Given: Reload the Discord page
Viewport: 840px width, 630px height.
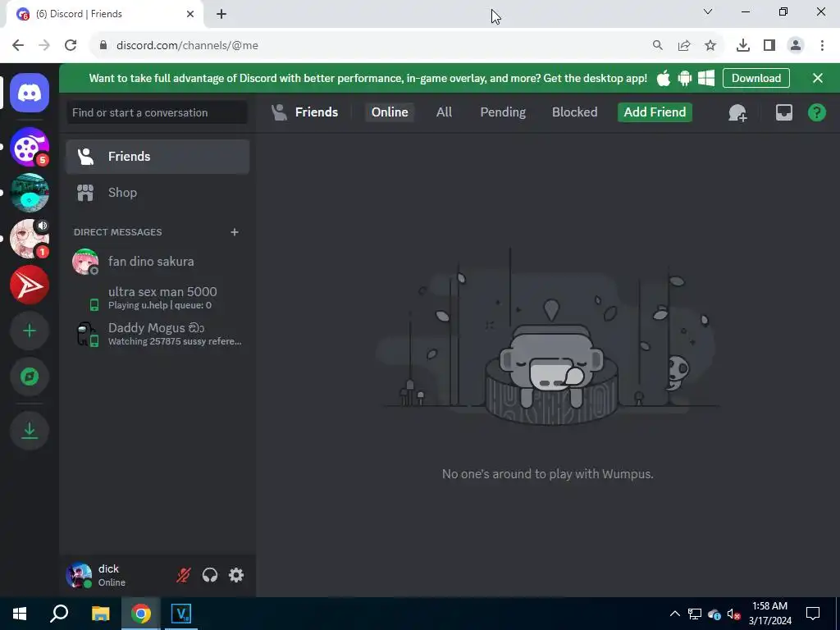Looking at the screenshot, I should point(71,46).
